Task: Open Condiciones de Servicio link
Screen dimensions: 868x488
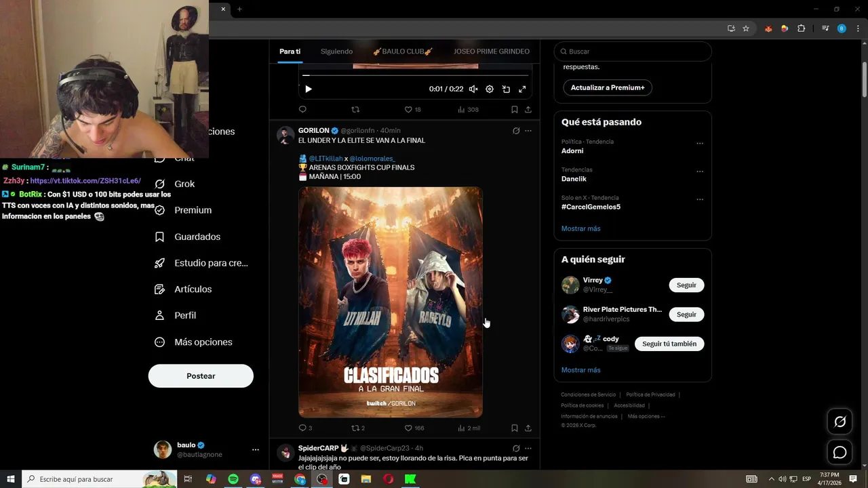Action: [x=589, y=394]
